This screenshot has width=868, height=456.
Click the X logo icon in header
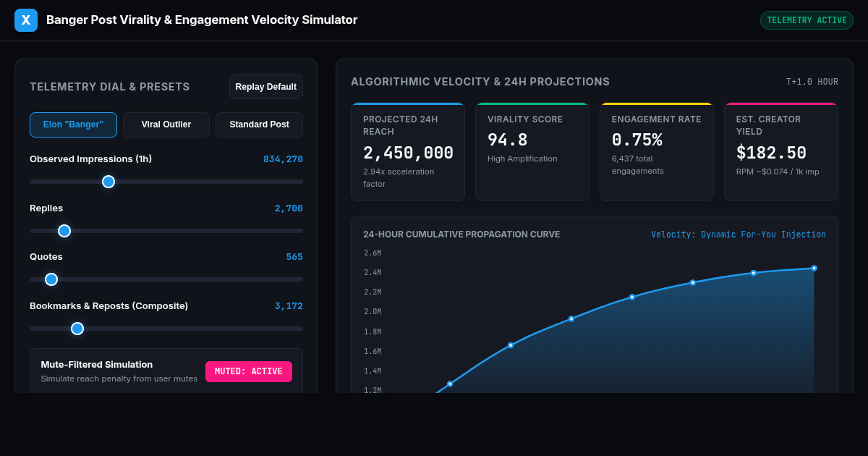pos(26,20)
